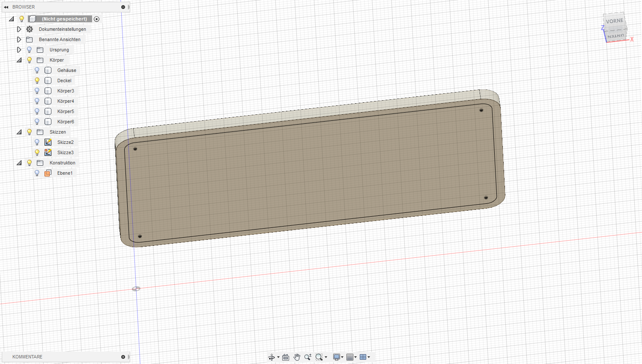Image resolution: width=642 pixels, height=364 pixels.
Task: Select the 'Konstruktion' folder label
Action: pos(63,163)
